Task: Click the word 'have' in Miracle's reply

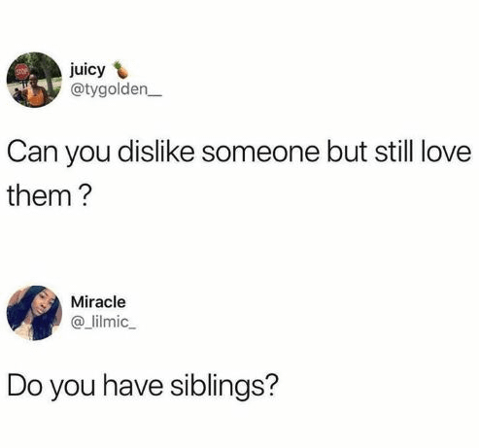Action: (133, 386)
